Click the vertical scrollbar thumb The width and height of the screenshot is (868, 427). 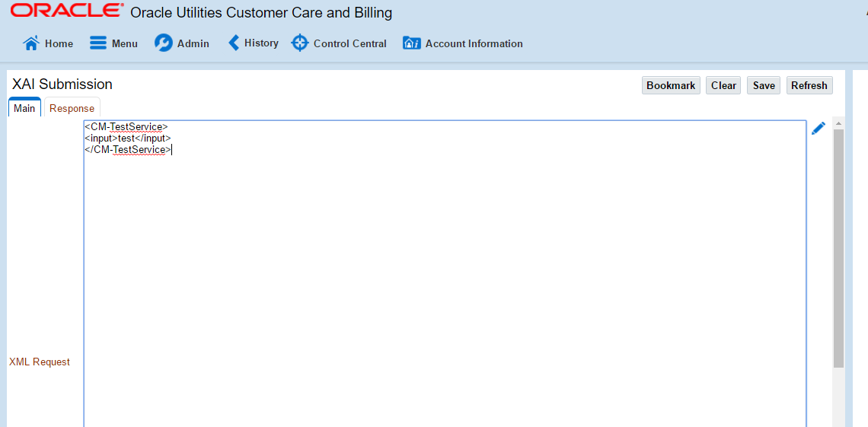pos(838,248)
